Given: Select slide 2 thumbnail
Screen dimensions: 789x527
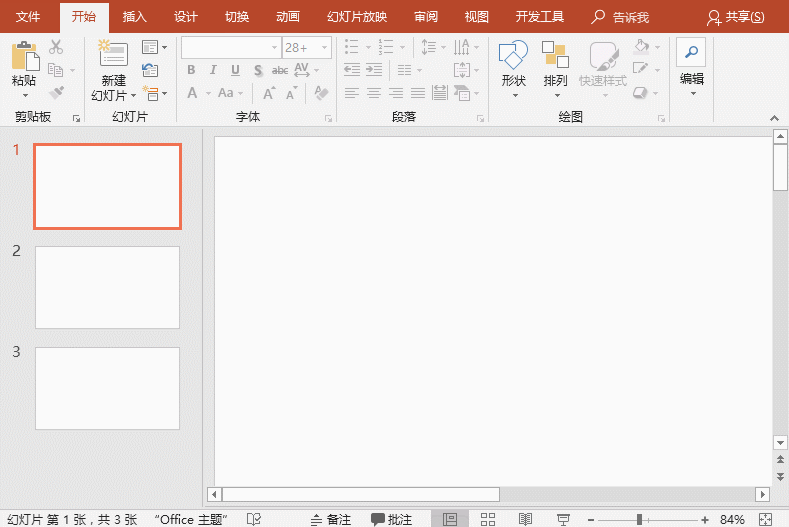Looking at the screenshot, I should [107, 287].
